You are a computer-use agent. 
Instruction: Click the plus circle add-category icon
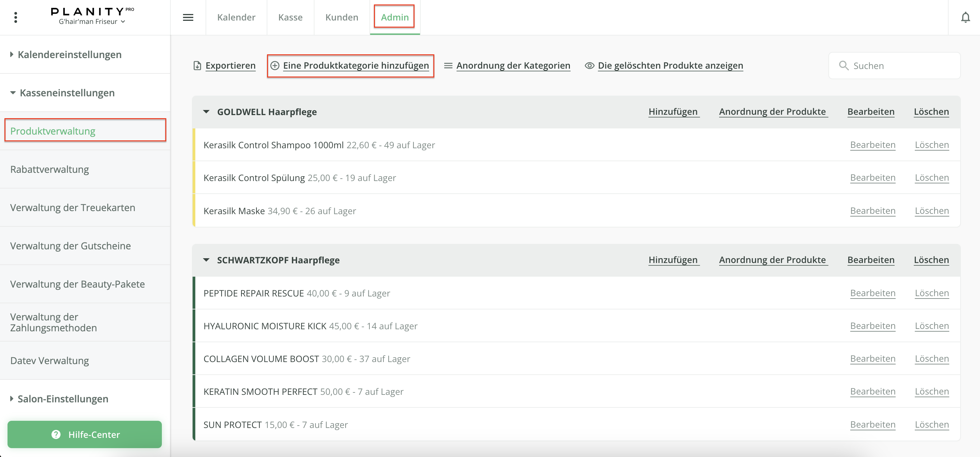275,66
